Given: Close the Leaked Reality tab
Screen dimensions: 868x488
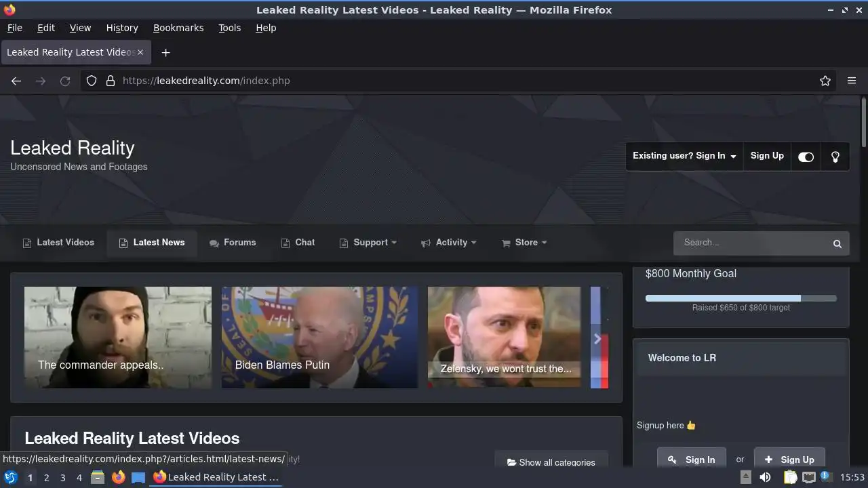Looking at the screenshot, I should (140, 52).
